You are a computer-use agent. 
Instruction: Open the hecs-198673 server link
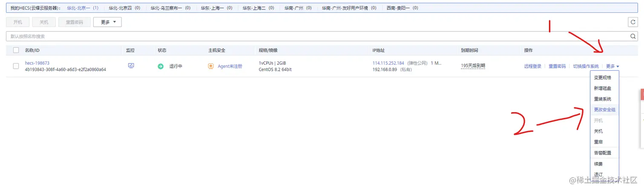[x=37, y=63]
